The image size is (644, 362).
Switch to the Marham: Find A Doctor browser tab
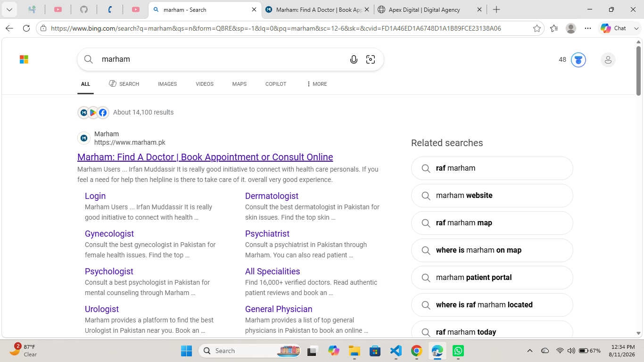pyautogui.click(x=317, y=9)
